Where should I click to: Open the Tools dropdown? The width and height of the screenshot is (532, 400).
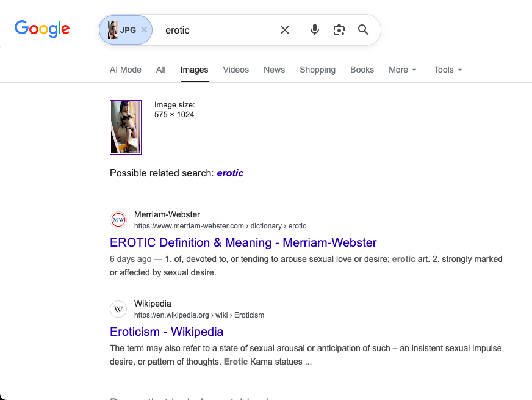coord(448,70)
